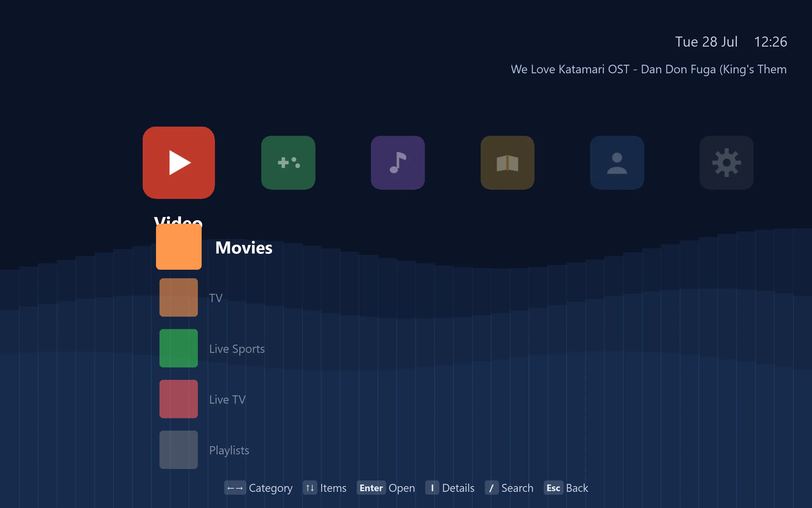Viewport: 812px width, 508px height.
Task: Switch to the purple Music note category
Action: [x=398, y=162]
